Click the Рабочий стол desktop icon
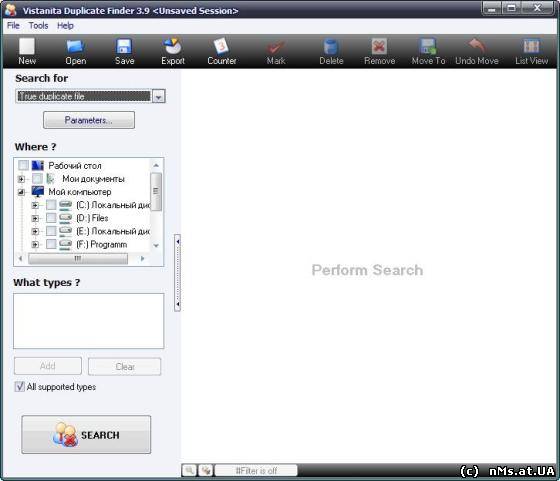560x481 pixels. tap(38, 165)
